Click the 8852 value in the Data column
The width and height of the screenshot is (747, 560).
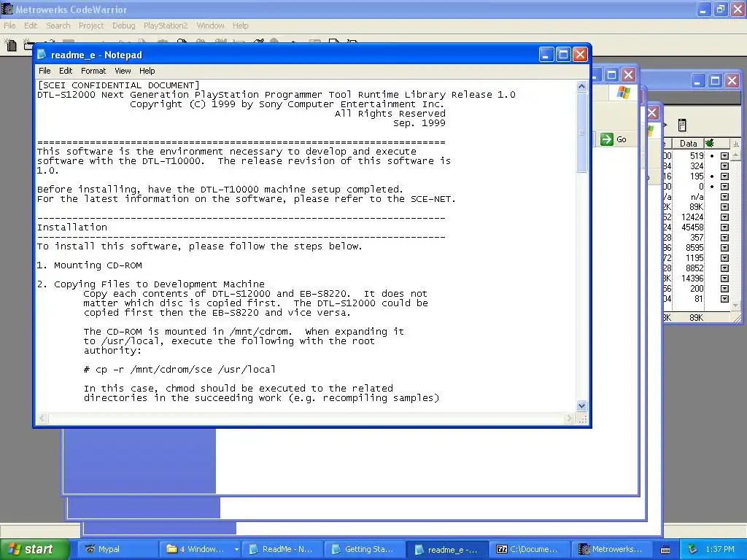pos(694,268)
